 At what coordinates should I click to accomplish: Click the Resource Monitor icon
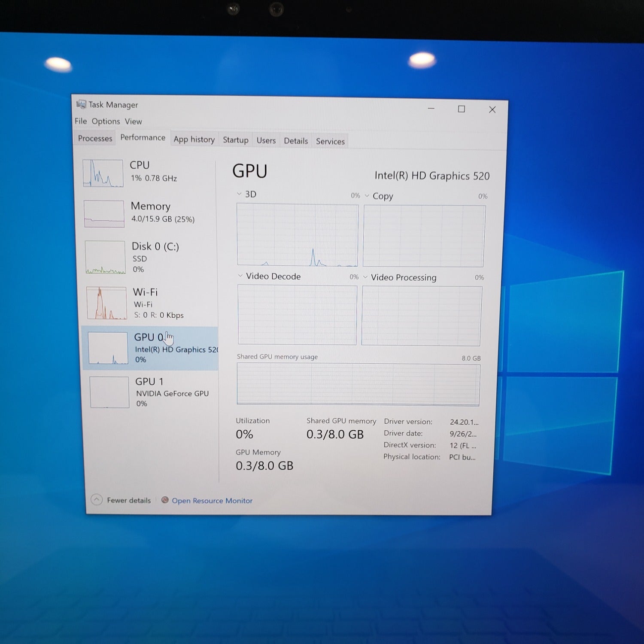(165, 500)
